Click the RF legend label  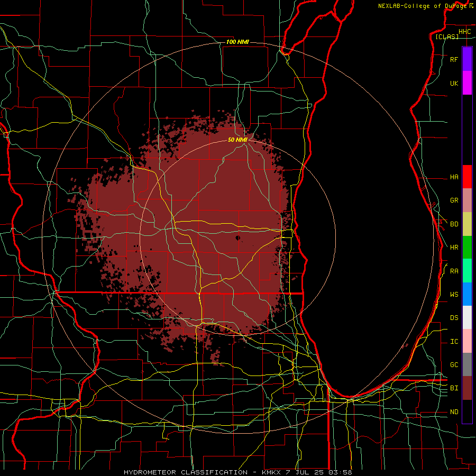[454, 59]
